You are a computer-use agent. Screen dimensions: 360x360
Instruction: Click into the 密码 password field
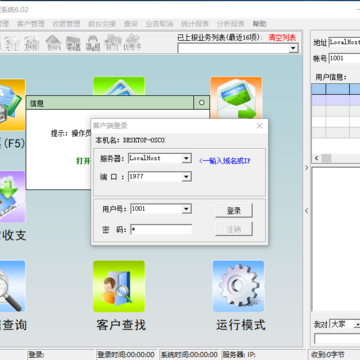click(161, 229)
